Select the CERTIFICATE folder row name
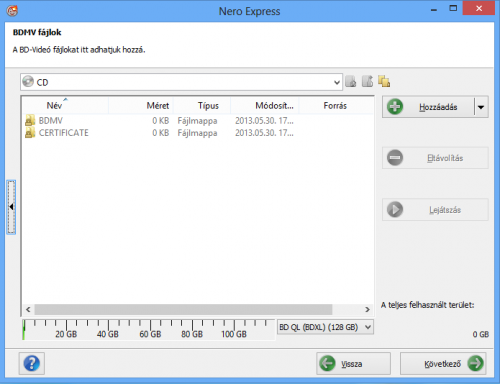 point(64,133)
